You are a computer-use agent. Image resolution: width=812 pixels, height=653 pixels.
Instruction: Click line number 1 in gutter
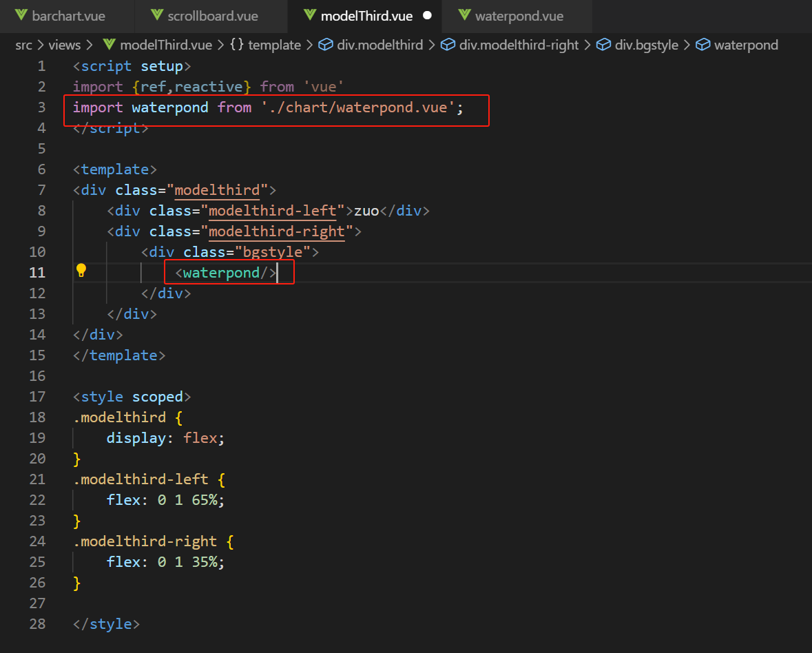tap(41, 66)
